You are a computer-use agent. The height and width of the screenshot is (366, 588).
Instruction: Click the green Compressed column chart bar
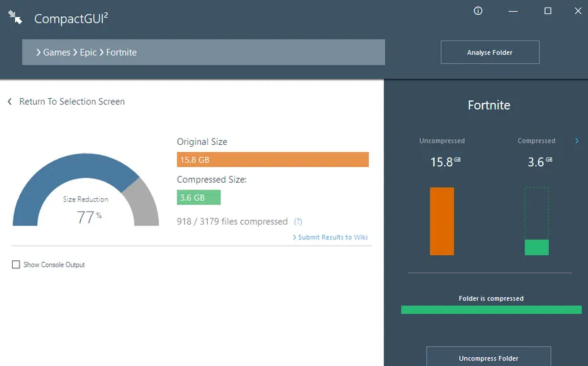click(537, 248)
